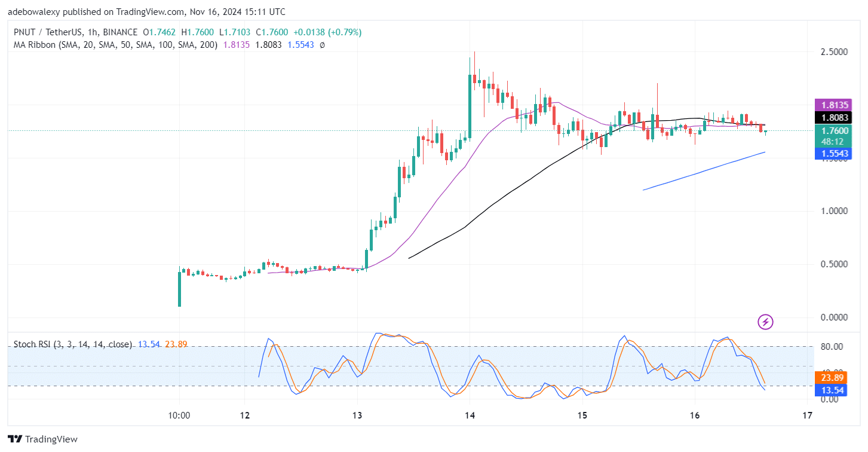Click the blue 13.54 Stoch RSI axis label

click(832, 390)
